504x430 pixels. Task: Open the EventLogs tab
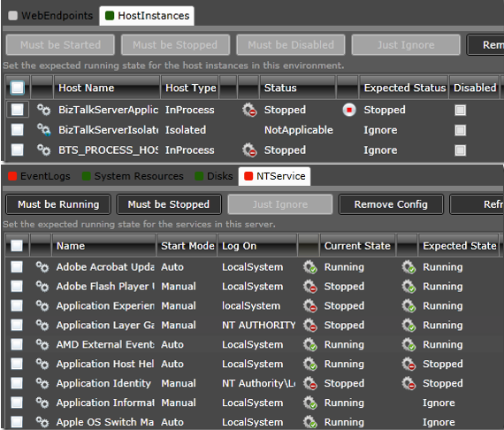(39, 176)
